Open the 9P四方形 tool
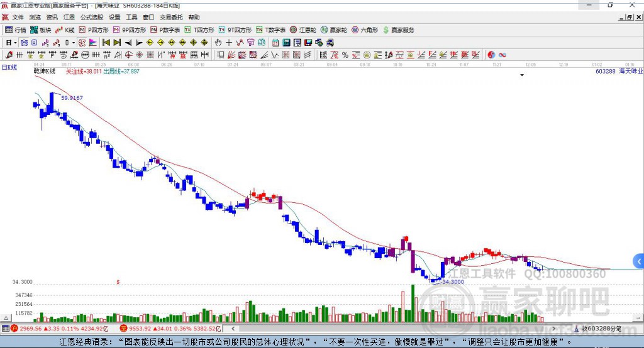Image resolution: width=644 pixels, height=348 pixels. point(130,30)
